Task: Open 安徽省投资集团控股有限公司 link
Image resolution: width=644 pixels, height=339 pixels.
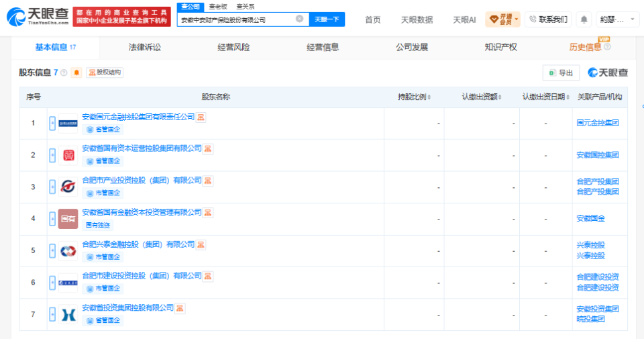Action: click(128, 307)
